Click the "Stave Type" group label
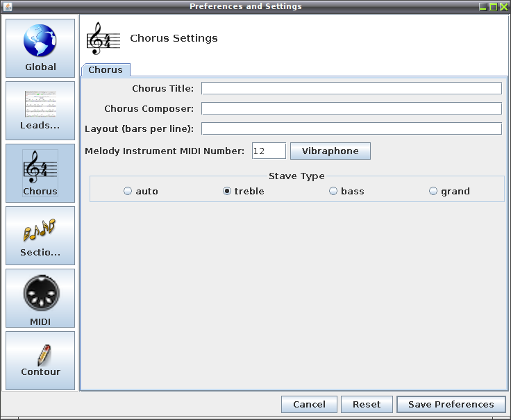This screenshot has height=420, width=511. click(296, 176)
